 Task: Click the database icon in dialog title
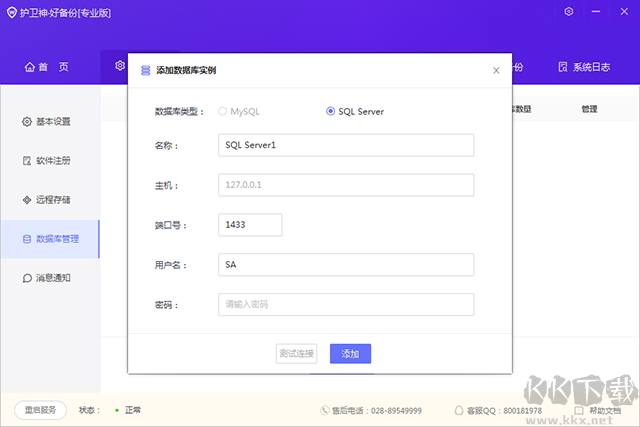(x=145, y=71)
